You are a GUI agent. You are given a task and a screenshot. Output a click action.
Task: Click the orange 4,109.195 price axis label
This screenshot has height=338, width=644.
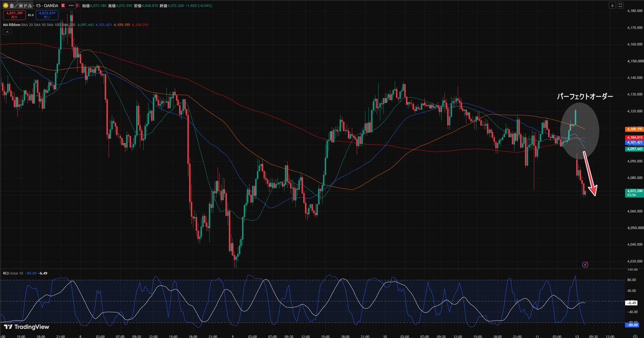(x=634, y=129)
